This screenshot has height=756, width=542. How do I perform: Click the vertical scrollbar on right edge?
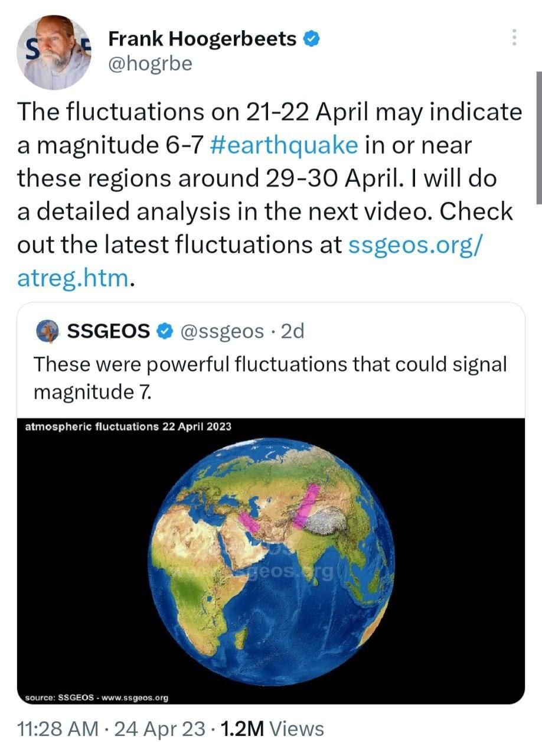[x=538, y=136]
